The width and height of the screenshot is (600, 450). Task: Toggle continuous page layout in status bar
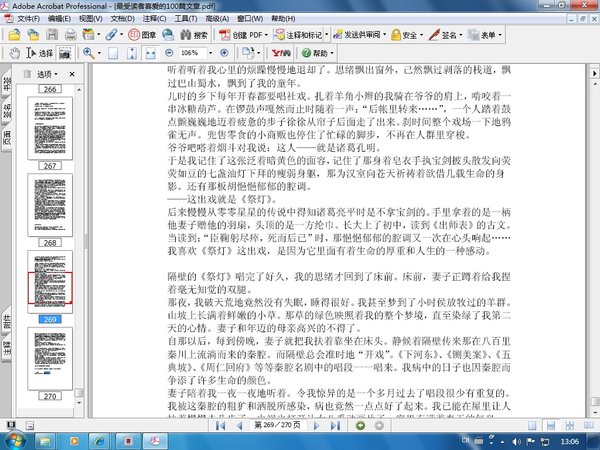pos(551,426)
